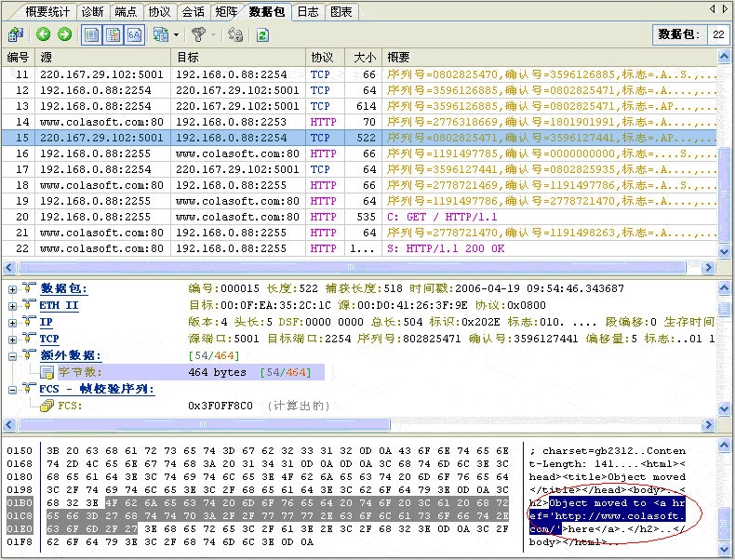This screenshot has width=735, height=560.
Task: Toggle the hex view pane button
Action: click(x=134, y=34)
